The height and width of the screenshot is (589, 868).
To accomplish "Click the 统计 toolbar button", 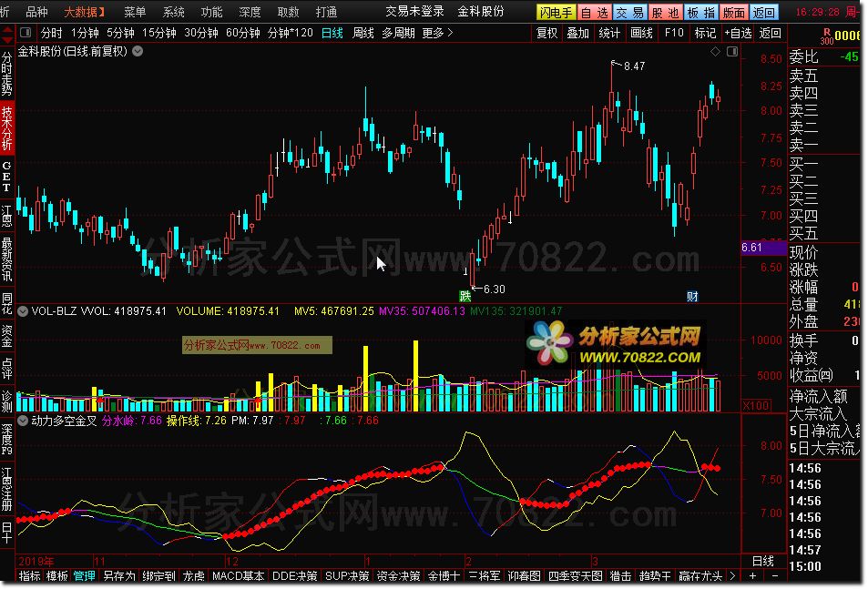I will point(609,33).
